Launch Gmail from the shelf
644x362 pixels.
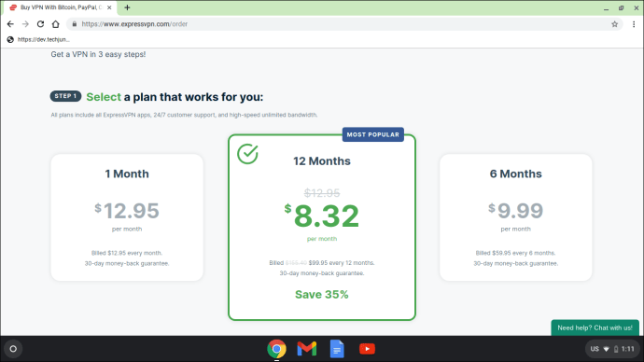(x=307, y=349)
